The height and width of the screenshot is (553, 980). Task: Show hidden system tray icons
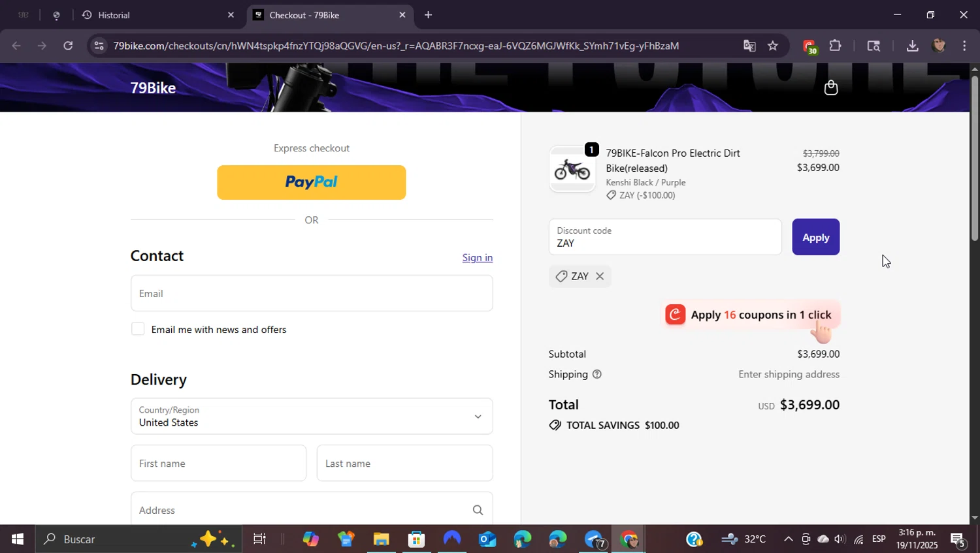(x=788, y=539)
